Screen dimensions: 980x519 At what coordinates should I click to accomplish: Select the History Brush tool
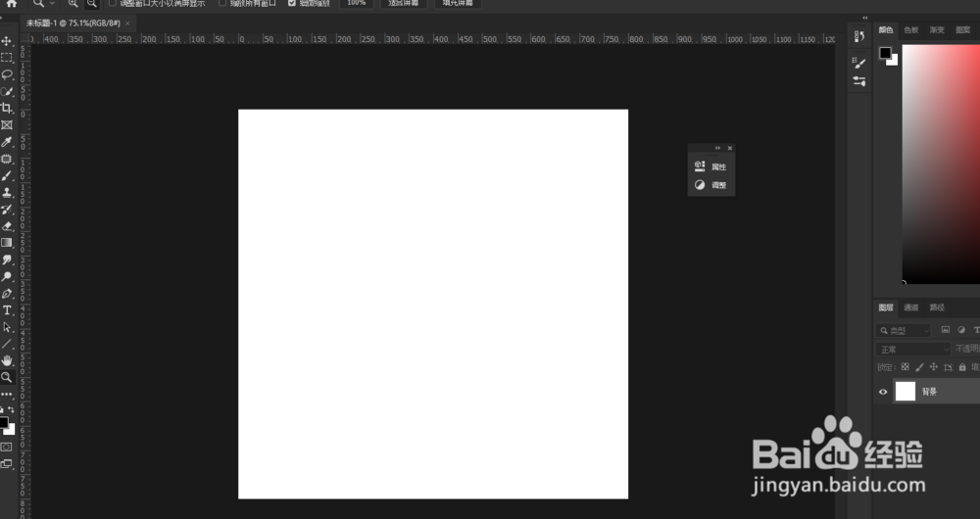point(7,210)
